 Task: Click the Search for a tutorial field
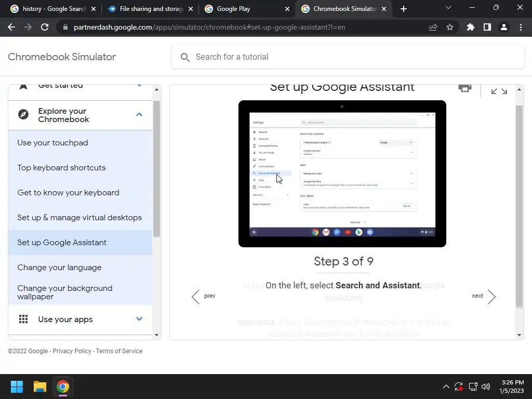348,57
